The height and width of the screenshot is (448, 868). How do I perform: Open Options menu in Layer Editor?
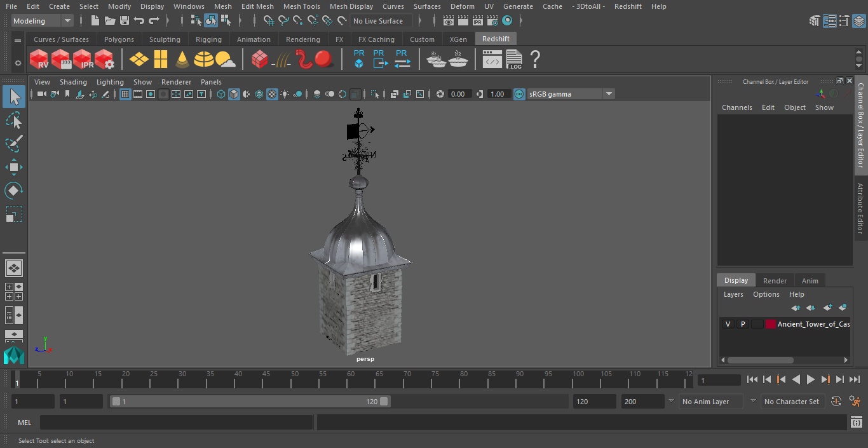click(766, 294)
